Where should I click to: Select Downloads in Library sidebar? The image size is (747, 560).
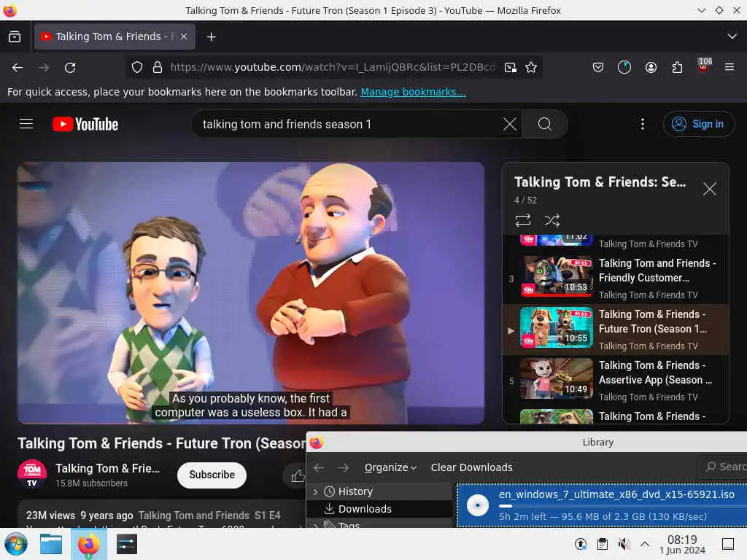tap(365, 509)
